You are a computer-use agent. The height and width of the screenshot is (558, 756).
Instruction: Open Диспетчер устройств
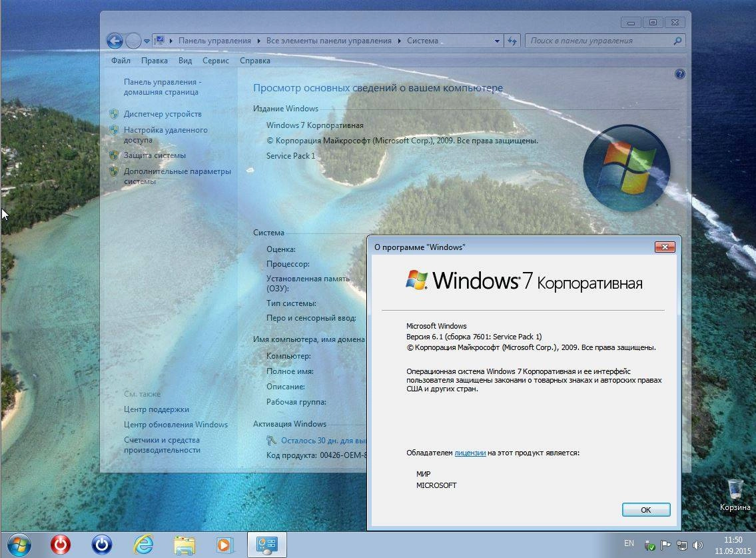click(163, 114)
